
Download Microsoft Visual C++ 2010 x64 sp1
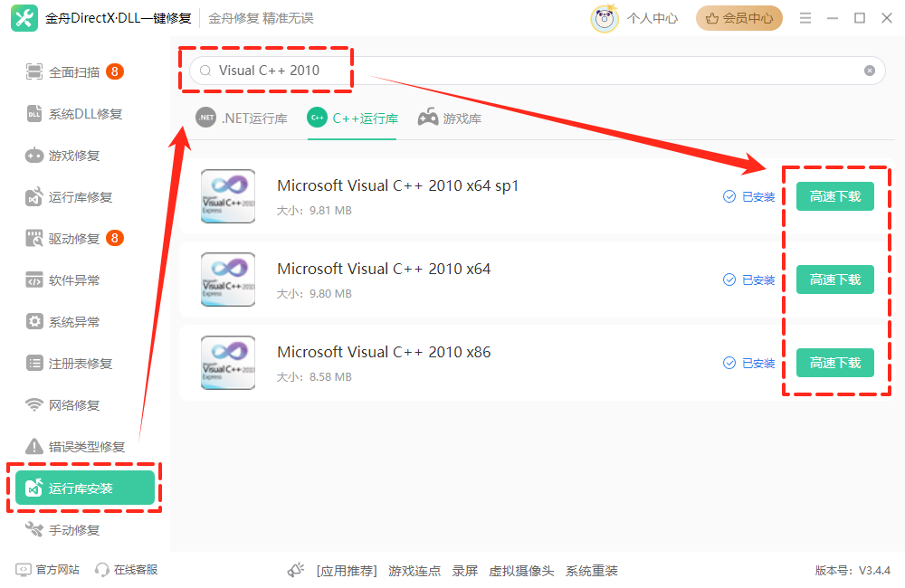(834, 196)
